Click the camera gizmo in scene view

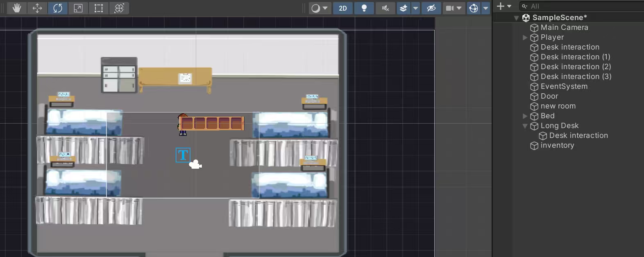pyautogui.click(x=195, y=165)
